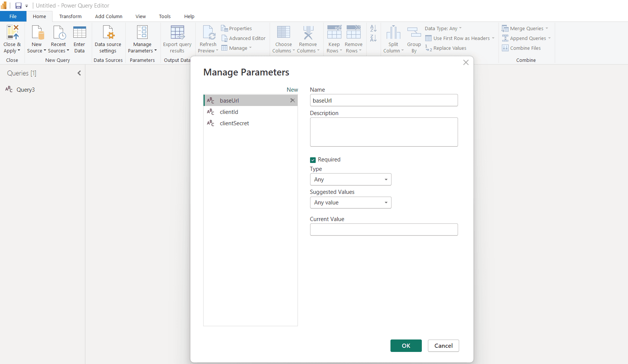Uncheck the Required checkbox

tap(313, 160)
